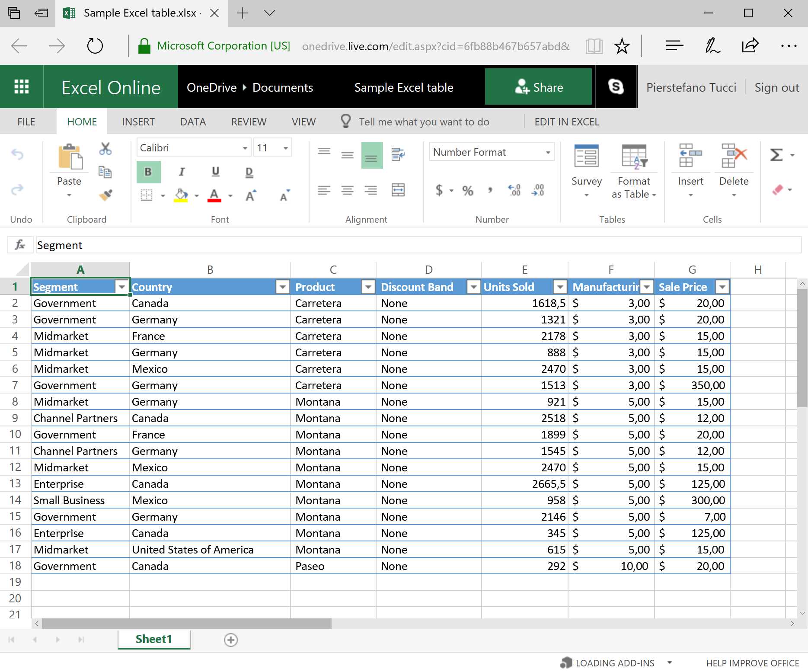808x672 pixels.
Task: Select the Sheet1 tab
Action: (x=154, y=639)
